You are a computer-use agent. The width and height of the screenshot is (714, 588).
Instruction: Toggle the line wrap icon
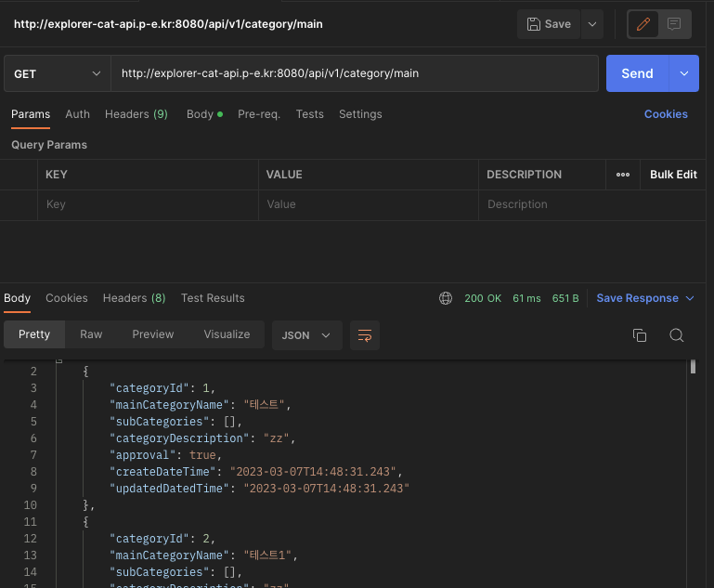[x=365, y=335]
